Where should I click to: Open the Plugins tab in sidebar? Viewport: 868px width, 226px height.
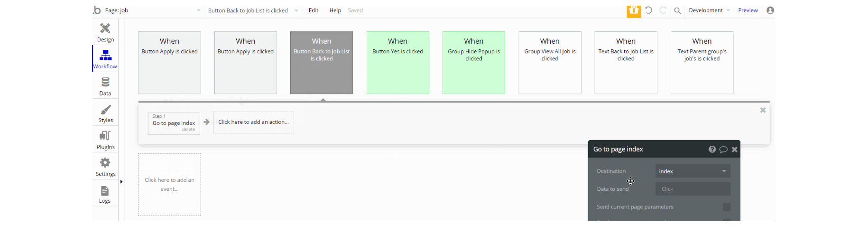point(105,140)
